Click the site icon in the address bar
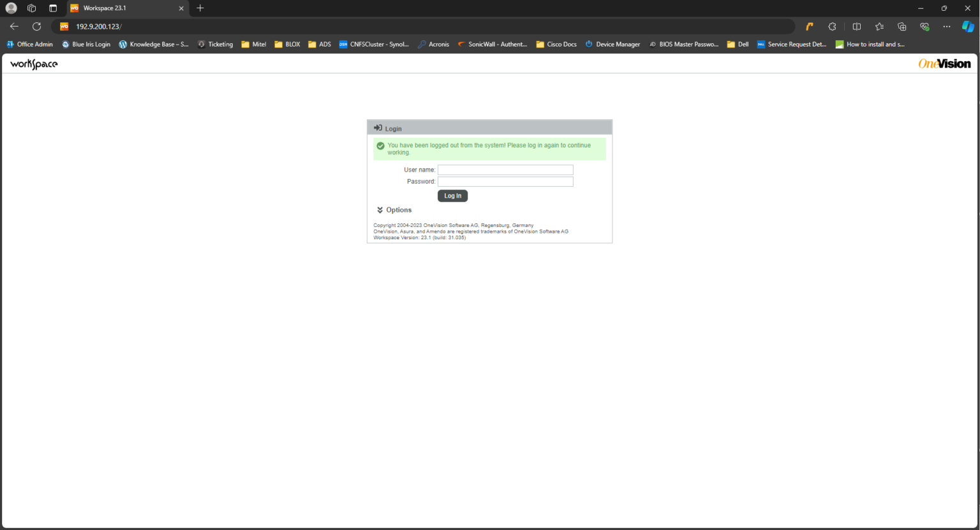Viewport: 980px width, 530px height. [x=63, y=26]
